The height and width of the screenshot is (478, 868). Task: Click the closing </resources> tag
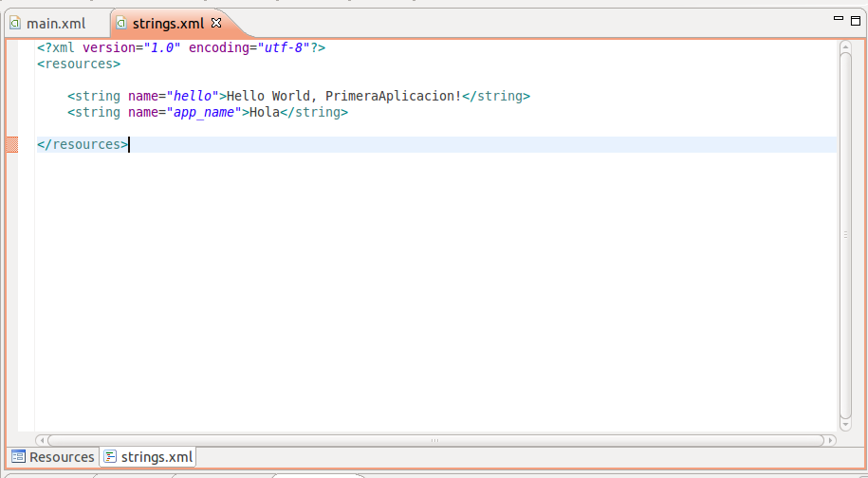coord(83,144)
